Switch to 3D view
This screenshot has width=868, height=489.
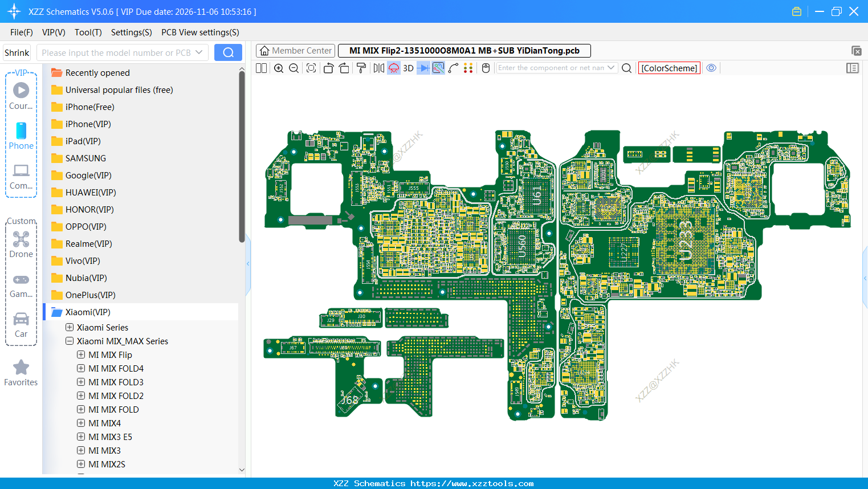click(408, 68)
